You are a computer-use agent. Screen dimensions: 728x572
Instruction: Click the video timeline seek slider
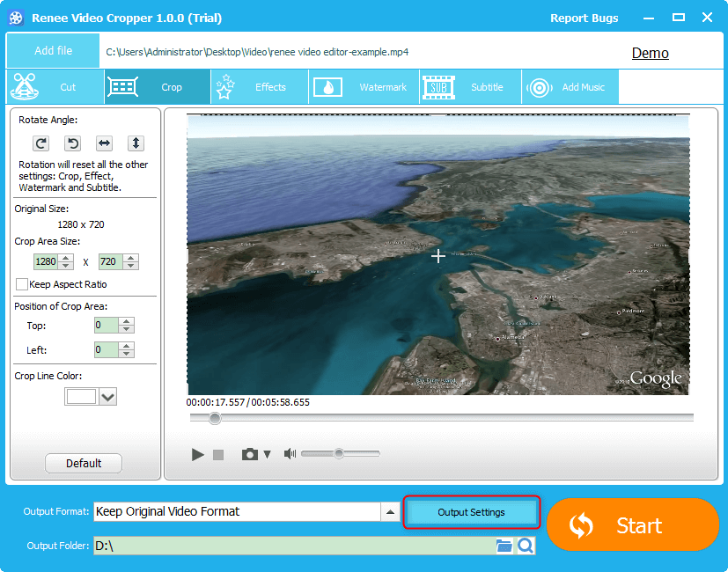coord(440,418)
